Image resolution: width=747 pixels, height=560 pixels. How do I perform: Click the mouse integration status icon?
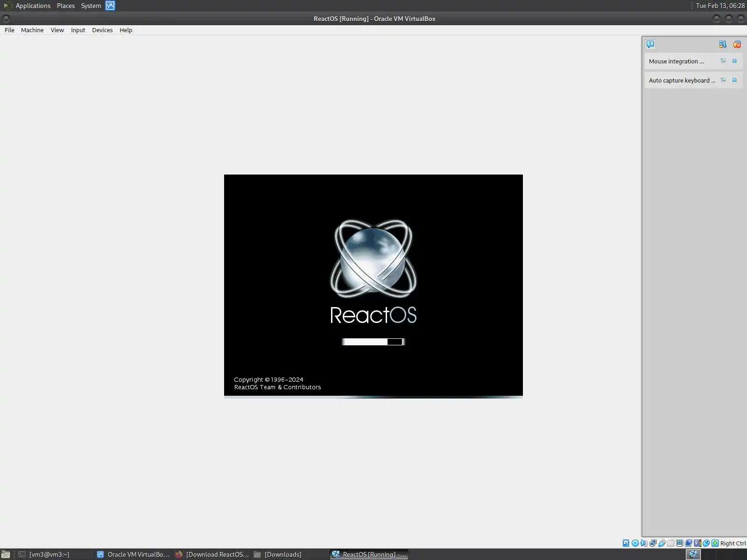click(706, 543)
